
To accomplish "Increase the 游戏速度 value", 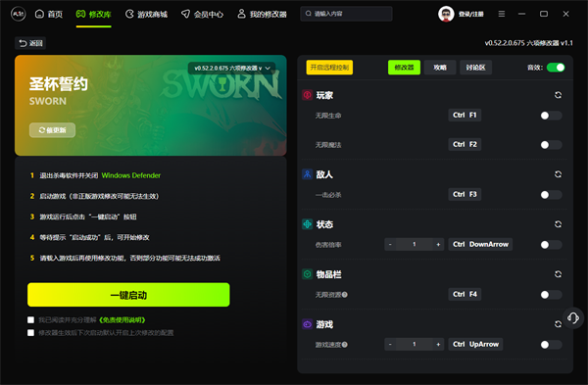I will click(438, 344).
